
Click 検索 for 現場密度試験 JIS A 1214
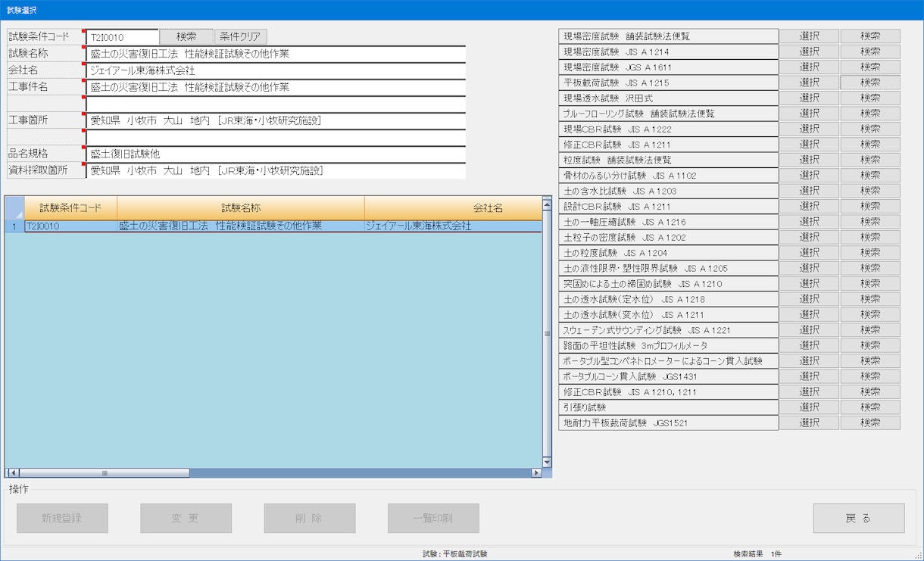point(870,52)
